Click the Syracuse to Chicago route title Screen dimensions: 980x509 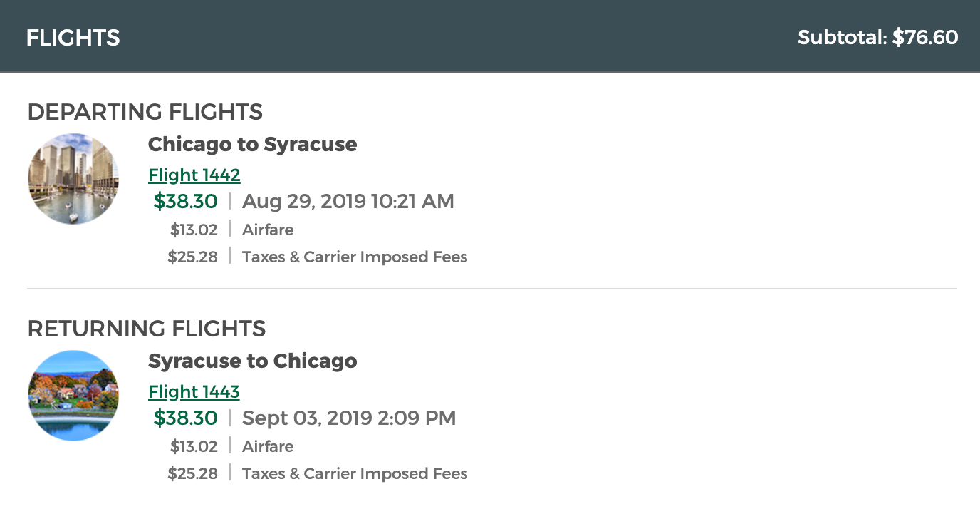252,361
